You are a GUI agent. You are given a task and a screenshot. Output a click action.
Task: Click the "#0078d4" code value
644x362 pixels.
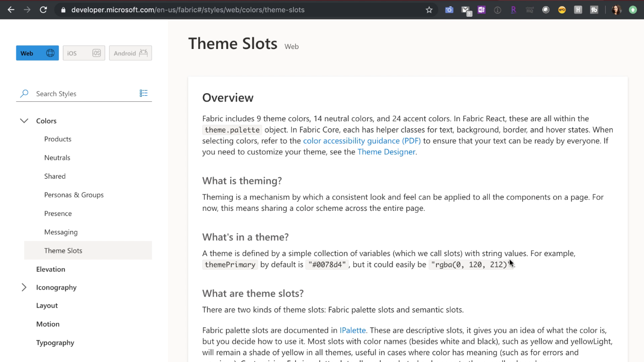point(327,265)
